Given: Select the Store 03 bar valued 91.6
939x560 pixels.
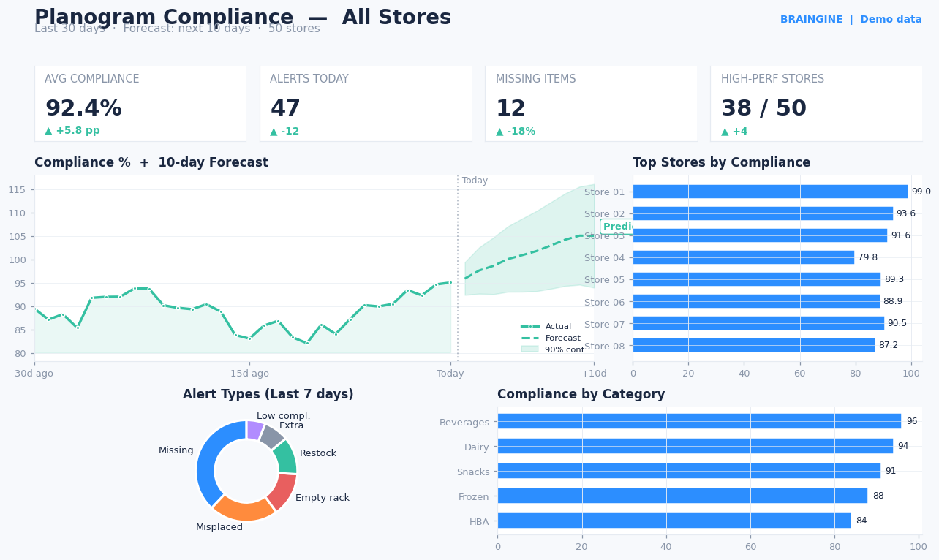Looking at the screenshot, I should [760, 235].
